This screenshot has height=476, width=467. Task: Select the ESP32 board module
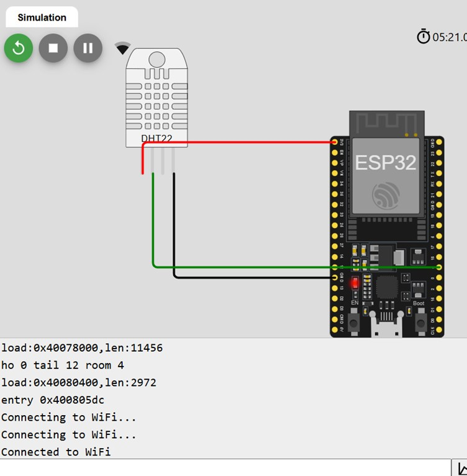[x=387, y=224]
